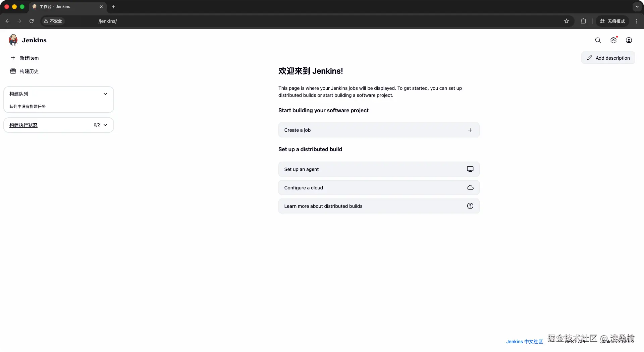Screen dimensions: 644x352
Task: Bookmark this page with the star icon
Action: [567, 21]
